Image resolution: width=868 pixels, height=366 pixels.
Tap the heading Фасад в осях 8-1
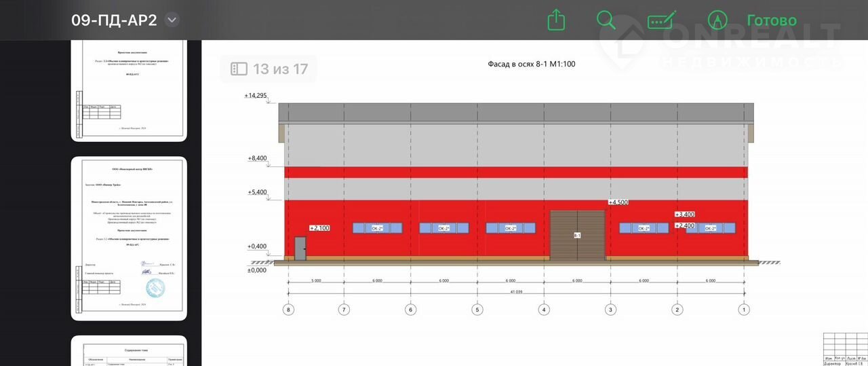532,64
